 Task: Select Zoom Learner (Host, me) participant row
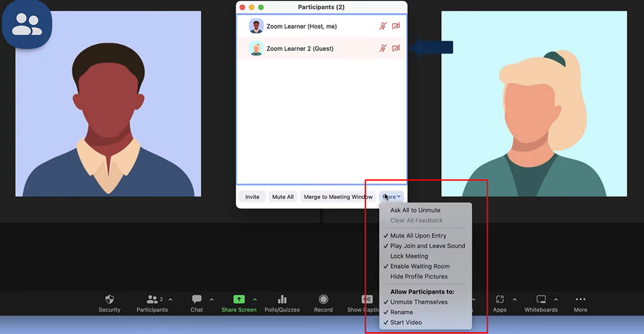(302, 27)
